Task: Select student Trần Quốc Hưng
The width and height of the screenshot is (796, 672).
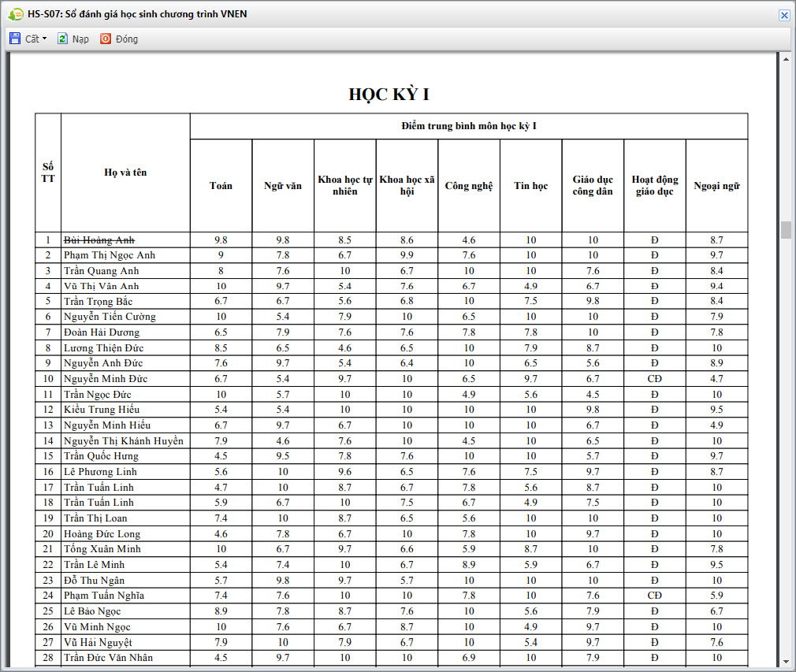Action: pyautogui.click(x=101, y=456)
